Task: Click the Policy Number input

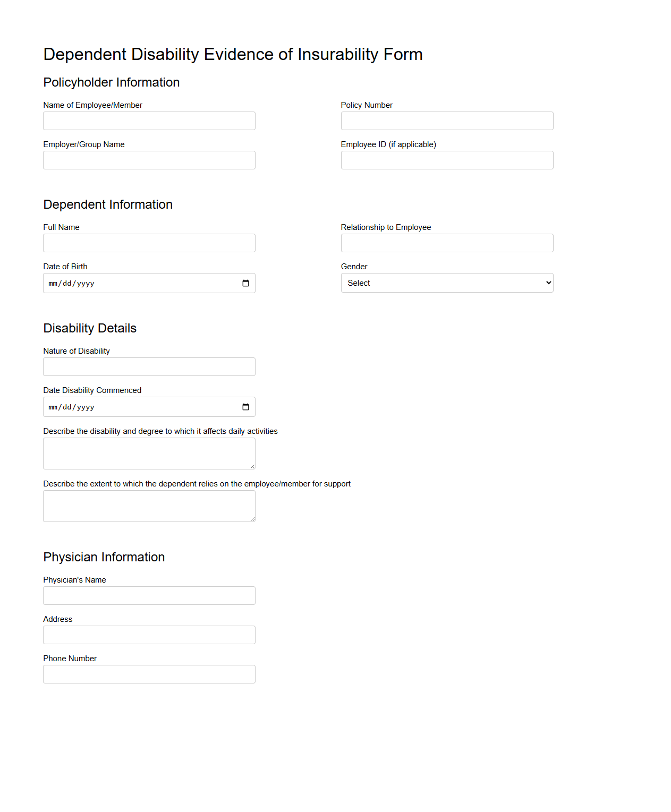Action: pos(447,121)
